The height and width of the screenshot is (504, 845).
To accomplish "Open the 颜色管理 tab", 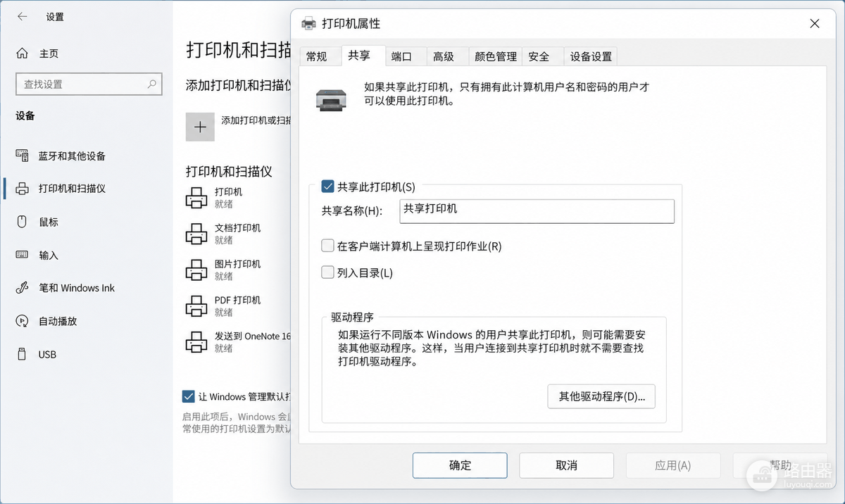I will 496,56.
